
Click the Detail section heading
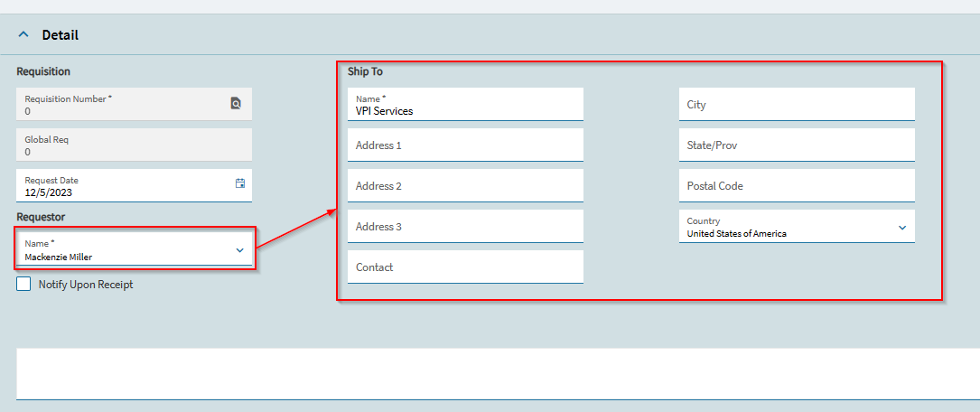pos(61,35)
